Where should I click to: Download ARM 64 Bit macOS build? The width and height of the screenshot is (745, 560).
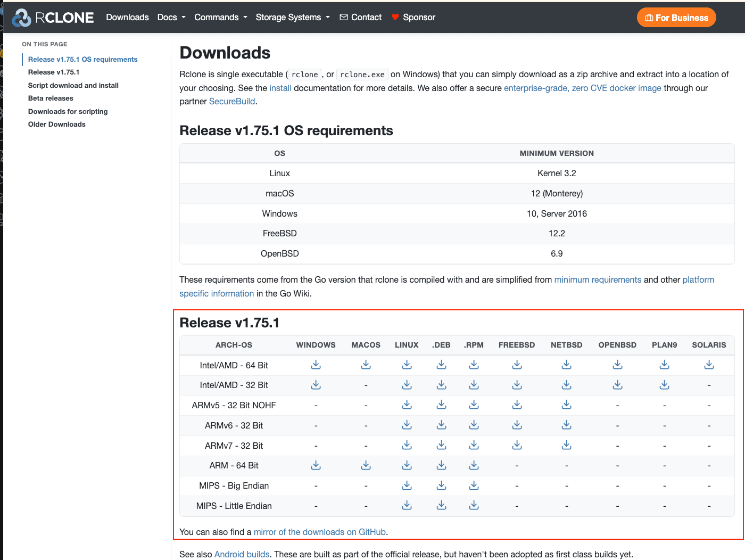366,465
